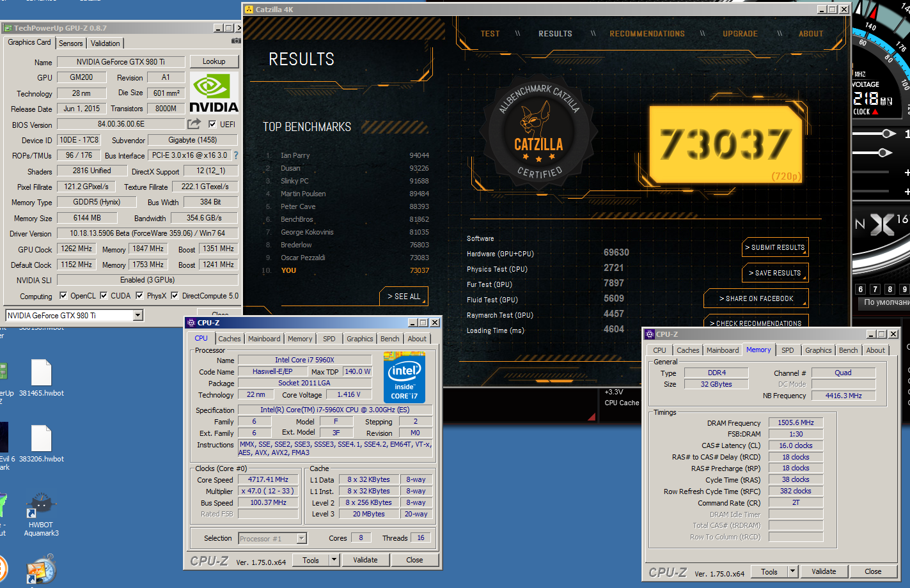Click the yellow 73037 score badge
This screenshot has height=588, width=910.
(726, 144)
